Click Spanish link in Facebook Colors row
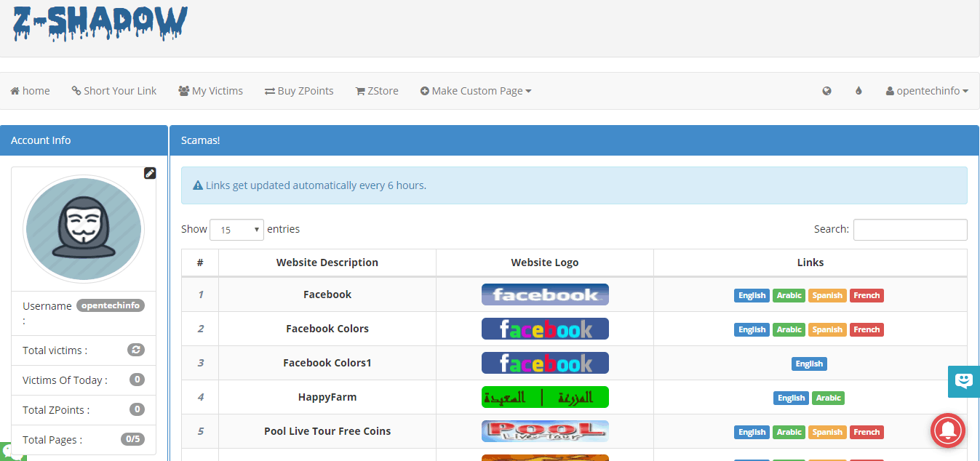The image size is (980, 461). point(827,329)
